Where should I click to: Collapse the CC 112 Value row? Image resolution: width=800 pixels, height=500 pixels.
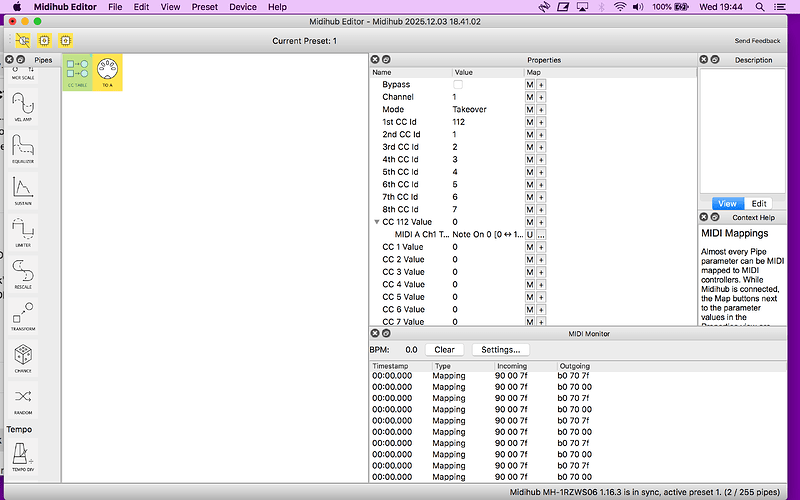point(377,222)
